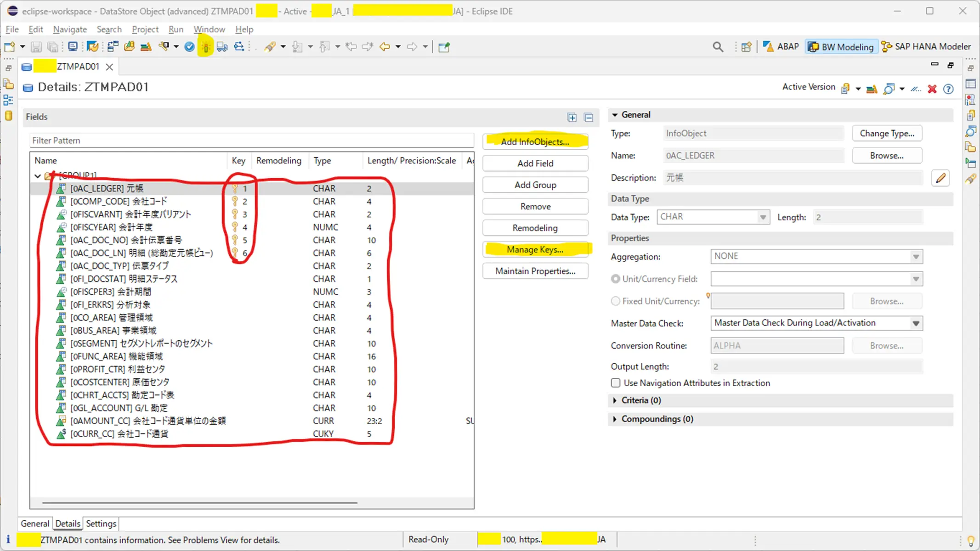Click the New wizard toolbar icon
Image resolution: width=980 pixels, height=551 pixels.
(10, 46)
